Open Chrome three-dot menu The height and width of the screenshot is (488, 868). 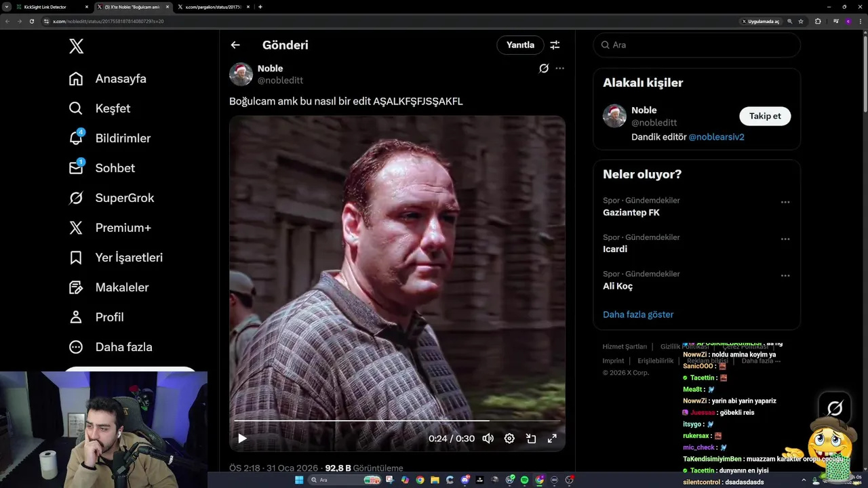pyautogui.click(x=859, y=21)
